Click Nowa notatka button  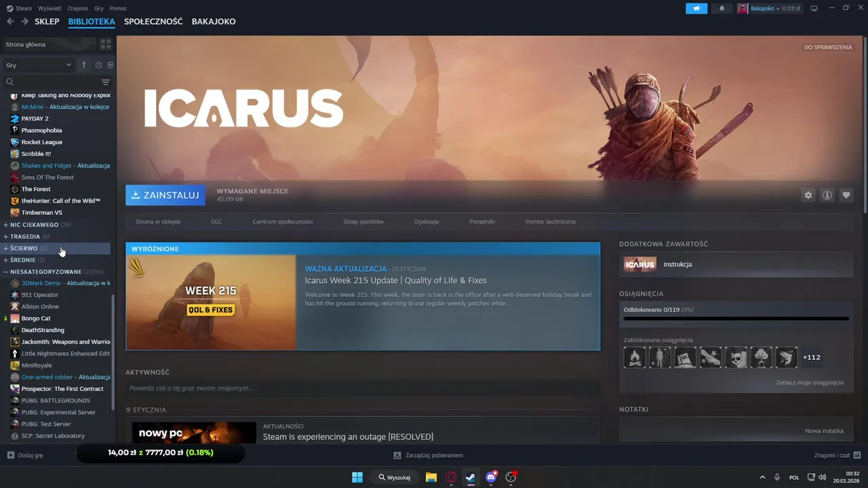pyautogui.click(x=824, y=431)
